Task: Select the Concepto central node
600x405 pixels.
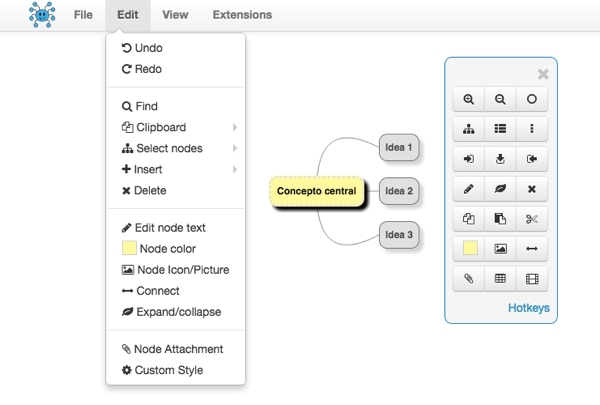Action: click(x=316, y=190)
